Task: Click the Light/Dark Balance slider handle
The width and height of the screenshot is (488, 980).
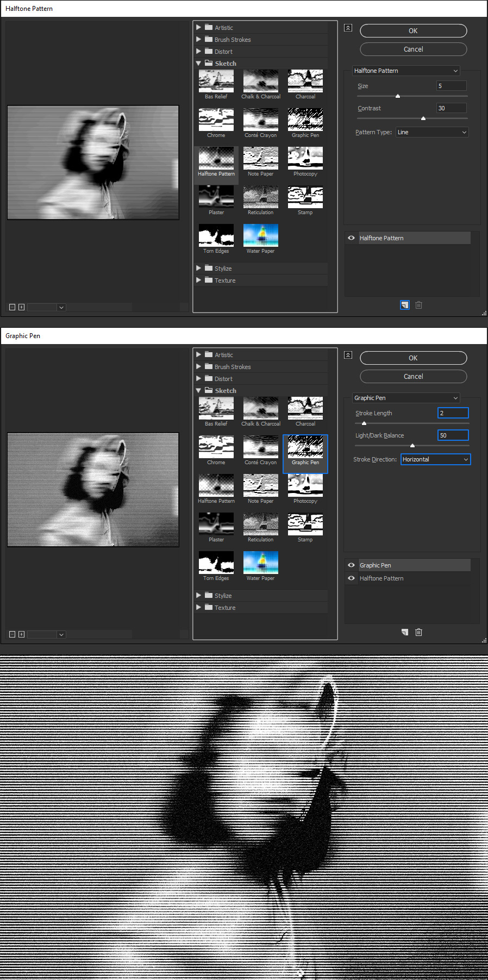Action: point(412,445)
